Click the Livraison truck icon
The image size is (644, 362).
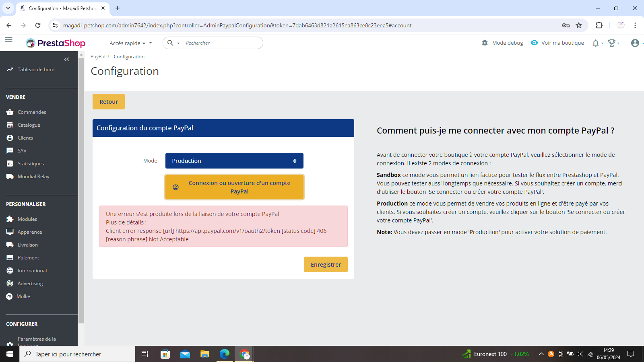point(10,245)
